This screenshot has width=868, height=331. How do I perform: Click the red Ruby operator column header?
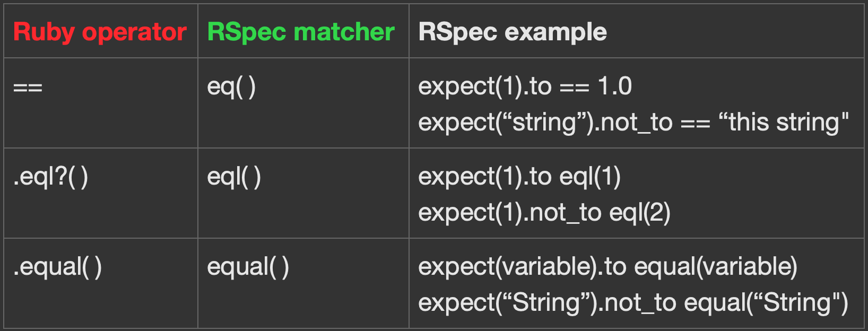point(100,32)
